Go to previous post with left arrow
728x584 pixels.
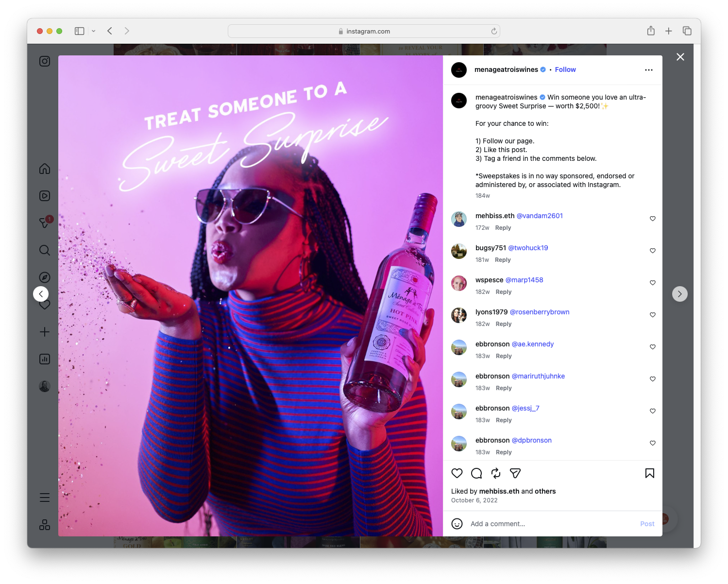[41, 294]
